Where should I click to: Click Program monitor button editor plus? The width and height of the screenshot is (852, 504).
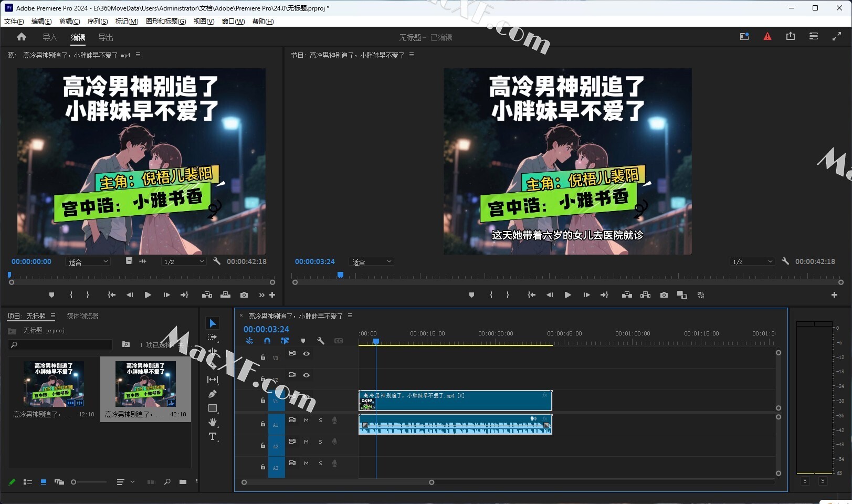(x=834, y=295)
